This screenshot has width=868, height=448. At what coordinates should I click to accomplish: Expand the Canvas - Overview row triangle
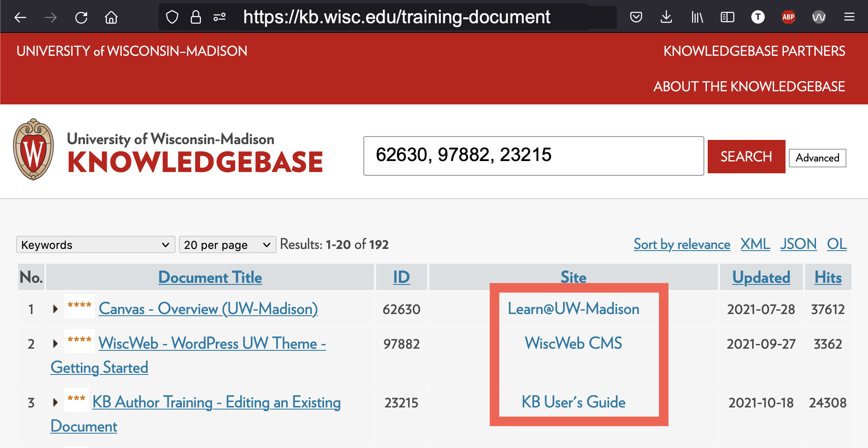(55, 309)
